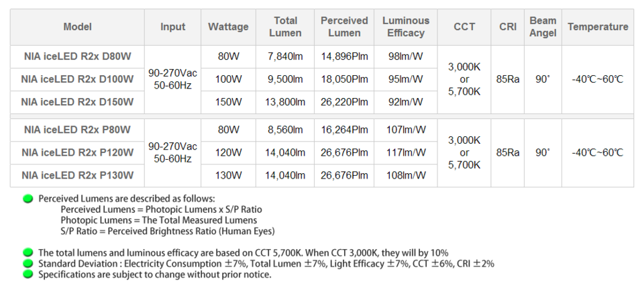Click the green bullet beside Specifications note
Screen dimensions: 644x288
pyautogui.click(x=28, y=274)
